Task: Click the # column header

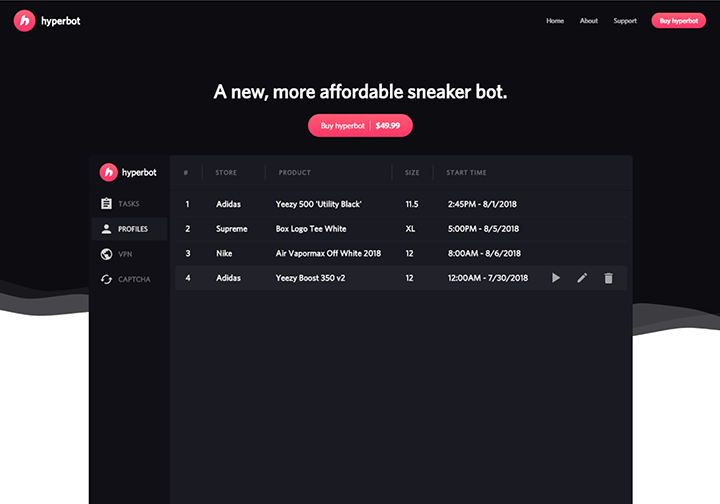Action: point(186,173)
